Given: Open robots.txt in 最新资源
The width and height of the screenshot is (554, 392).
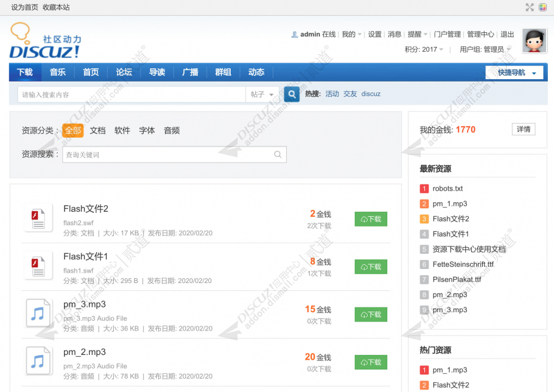Looking at the screenshot, I should [x=447, y=189].
